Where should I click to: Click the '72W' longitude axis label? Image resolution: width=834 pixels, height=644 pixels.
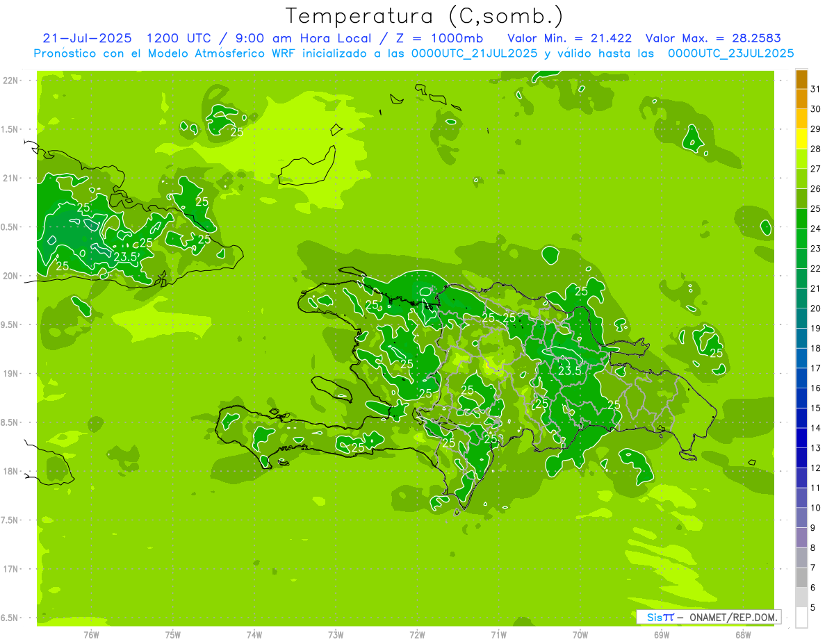pyautogui.click(x=418, y=635)
